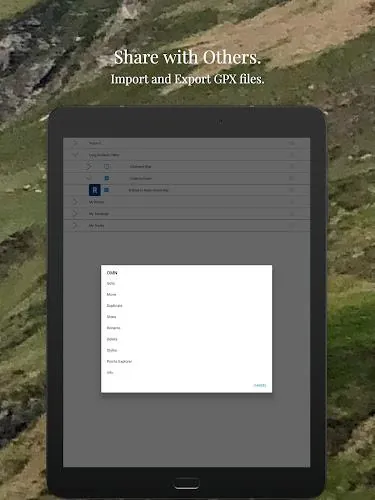Tap the tablet home button

(x=187, y=483)
